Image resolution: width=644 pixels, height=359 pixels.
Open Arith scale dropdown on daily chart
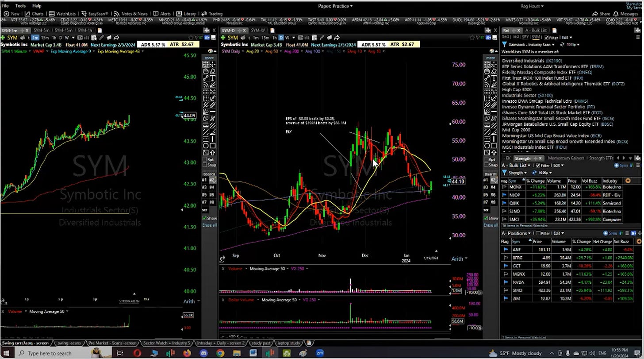(460, 259)
